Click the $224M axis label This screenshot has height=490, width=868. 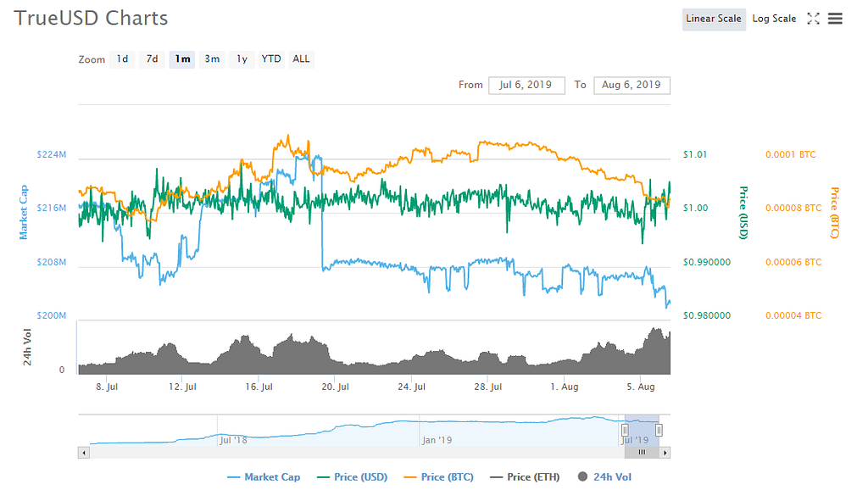[52, 154]
